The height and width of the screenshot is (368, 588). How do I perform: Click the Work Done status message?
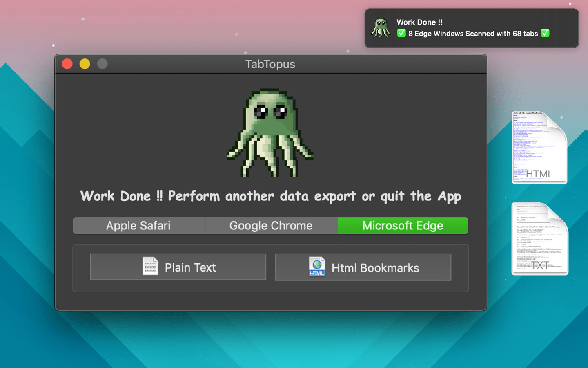tap(271, 196)
